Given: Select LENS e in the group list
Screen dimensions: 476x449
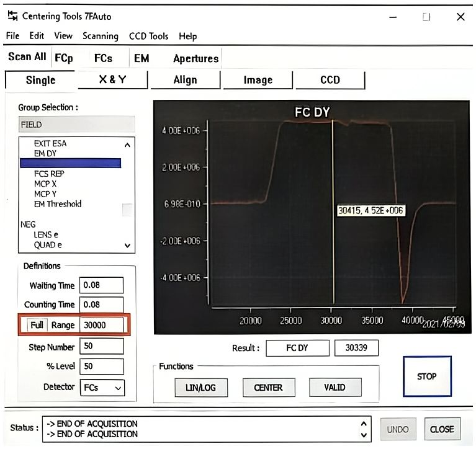Looking at the screenshot, I should pyautogui.click(x=46, y=235).
